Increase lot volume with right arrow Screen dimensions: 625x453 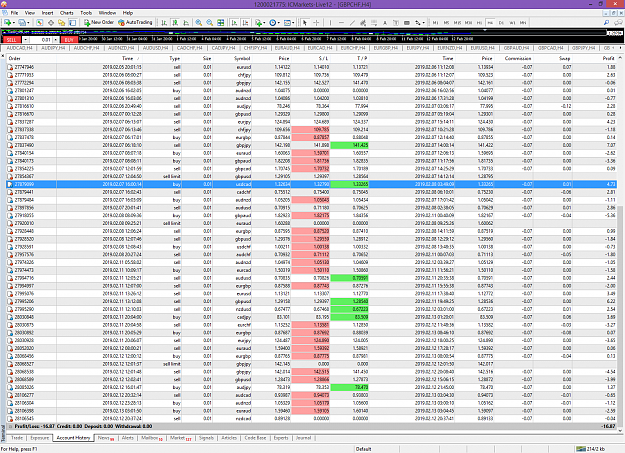[x=55, y=39]
